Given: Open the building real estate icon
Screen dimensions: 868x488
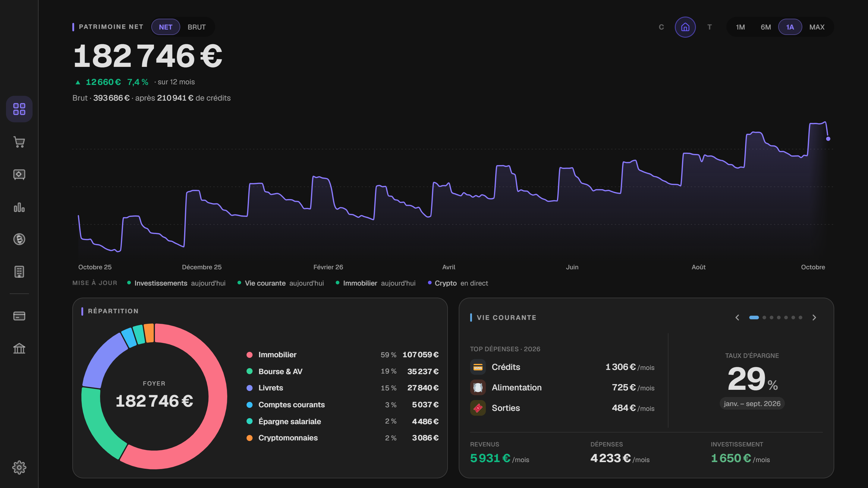Looking at the screenshot, I should click(19, 272).
